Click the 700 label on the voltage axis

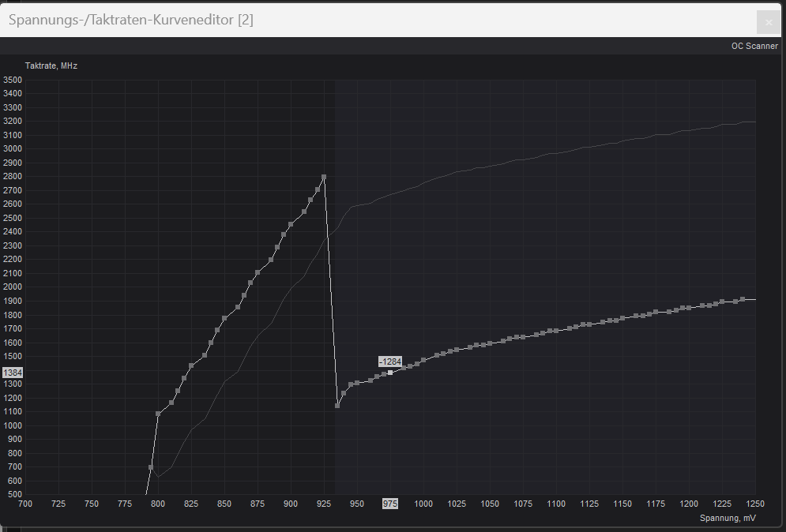(25, 504)
